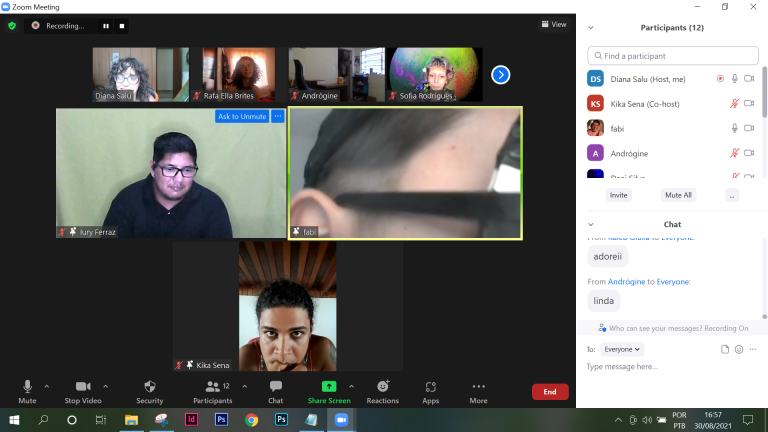Toggle Diana Salu microphone in participant list
This screenshot has width=768, height=432.
click(735, 79)
